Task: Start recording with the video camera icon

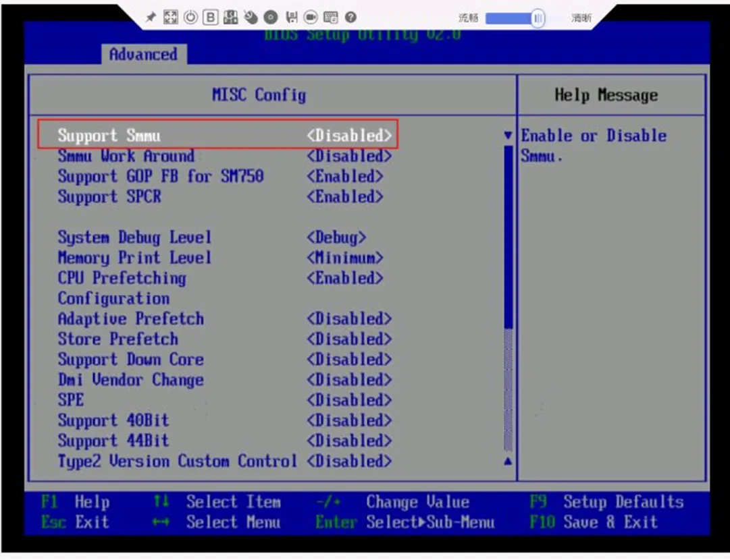Action: [x=311, y=18]
